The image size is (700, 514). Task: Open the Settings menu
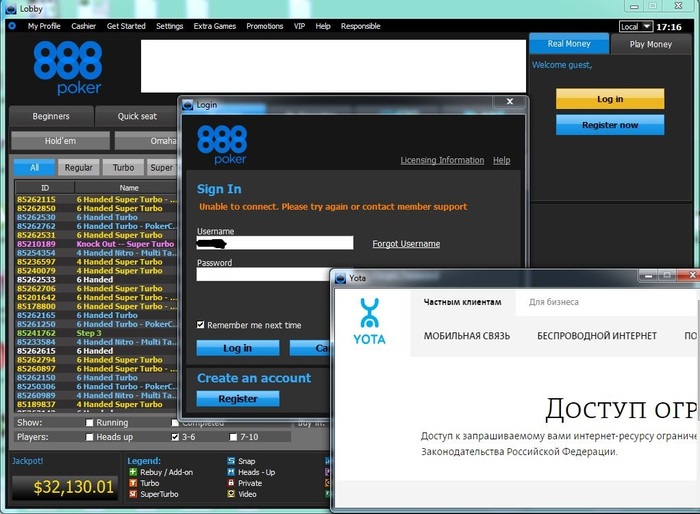pos(170,26)
